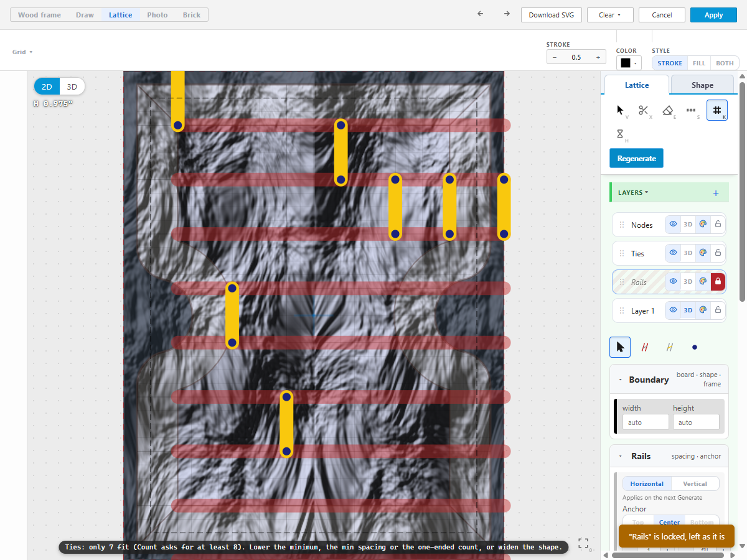This screenshot has width=747, height=560.
Task: Unlock the Rails layer red lock
Action: tap(718, 282)
